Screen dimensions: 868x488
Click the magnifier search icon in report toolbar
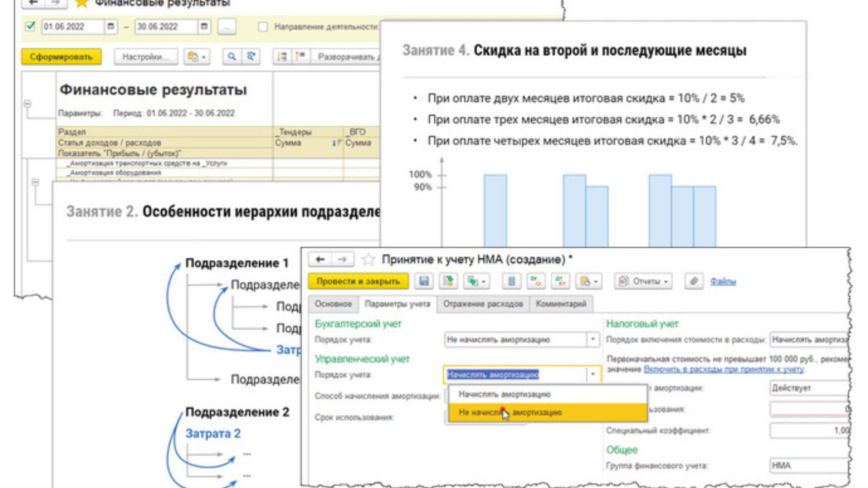[231, 57]
